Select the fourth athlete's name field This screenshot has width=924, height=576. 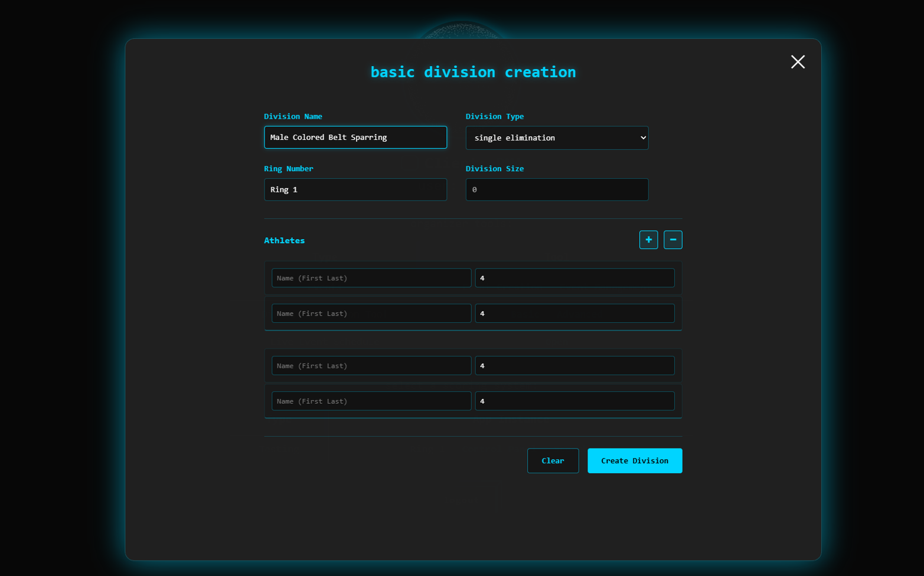(371, 401)
